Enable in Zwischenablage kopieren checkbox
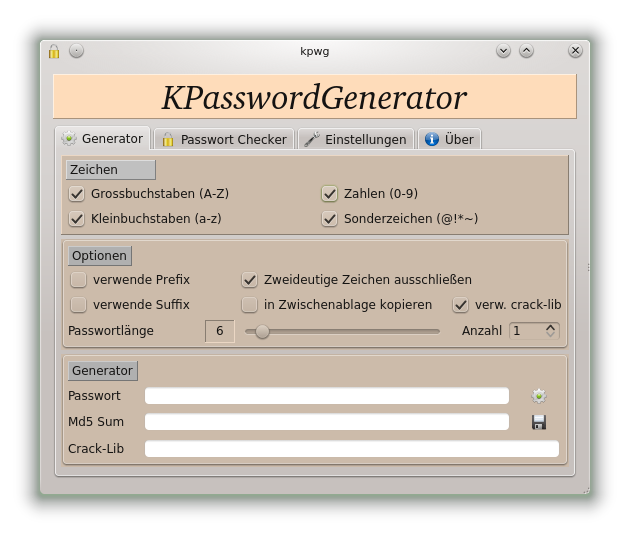This screenshot has width=630, height=534. pos(250,305)
